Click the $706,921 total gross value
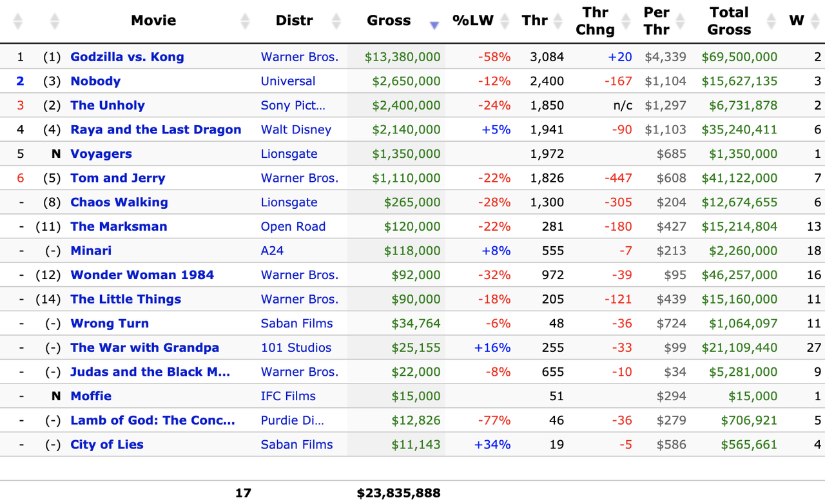 (750, 420)
